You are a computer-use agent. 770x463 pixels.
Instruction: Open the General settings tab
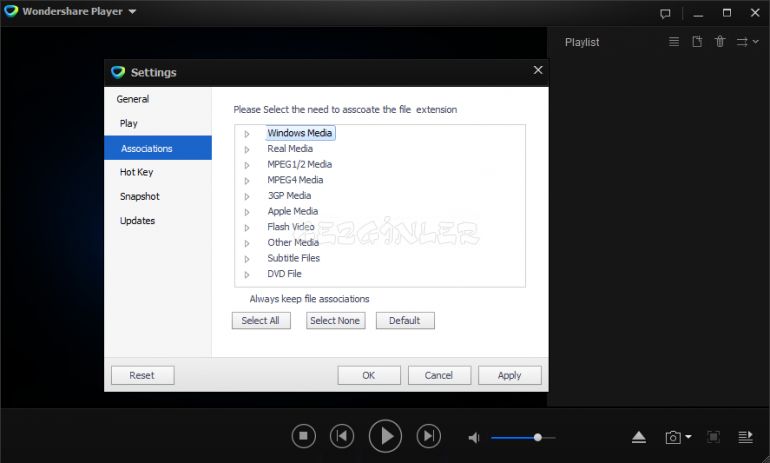133,99
